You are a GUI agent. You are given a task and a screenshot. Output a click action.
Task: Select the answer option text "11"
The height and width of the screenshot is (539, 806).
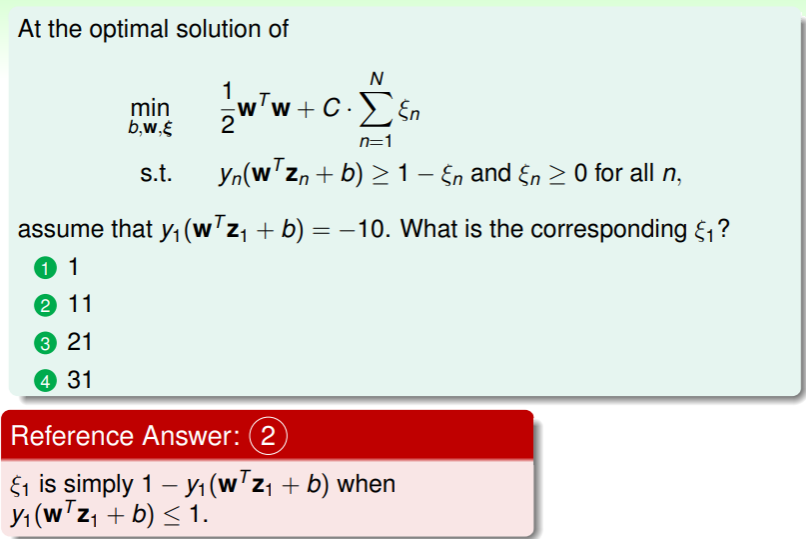pyautogui.click(x=79, y=305)
